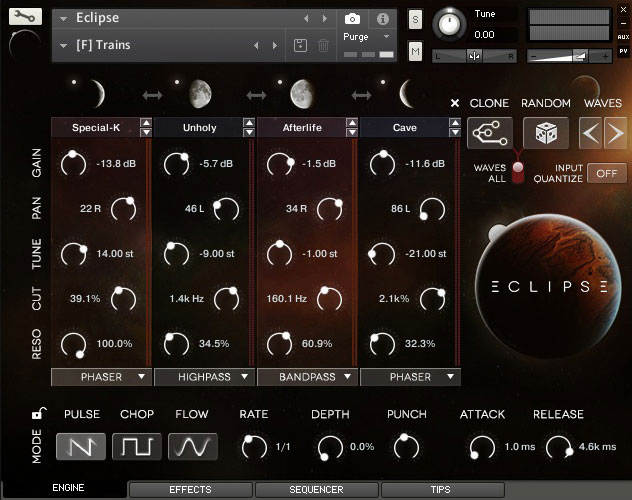The width and height of the screenshot is (632, 500).
Task: Select the Chop square wave icon
Action: click(137, 445)
